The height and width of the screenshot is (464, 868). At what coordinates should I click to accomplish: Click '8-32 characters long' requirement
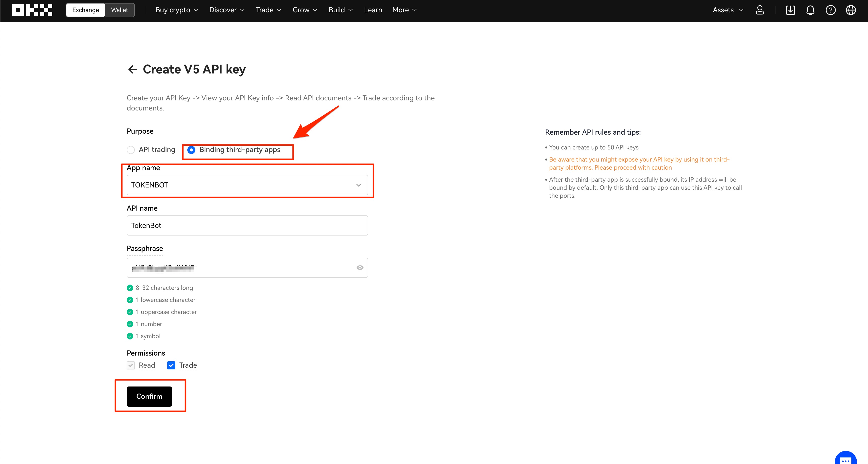coord(164,288)
